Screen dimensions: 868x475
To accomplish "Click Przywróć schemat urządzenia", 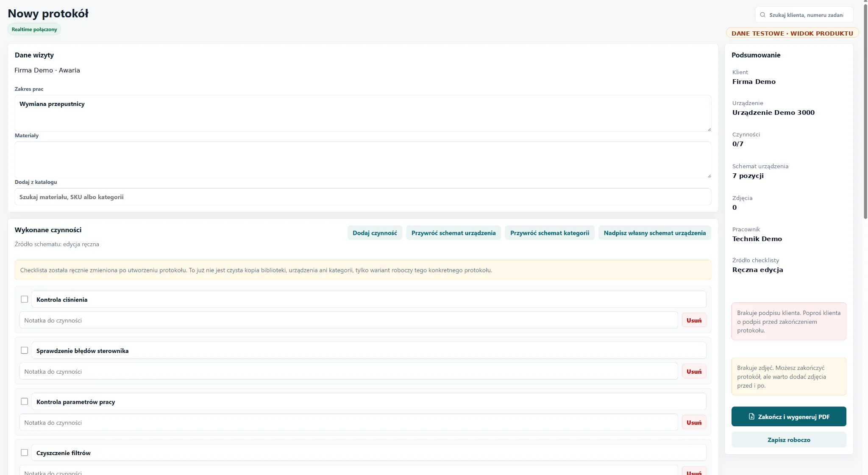I will [x=453, y=233].
